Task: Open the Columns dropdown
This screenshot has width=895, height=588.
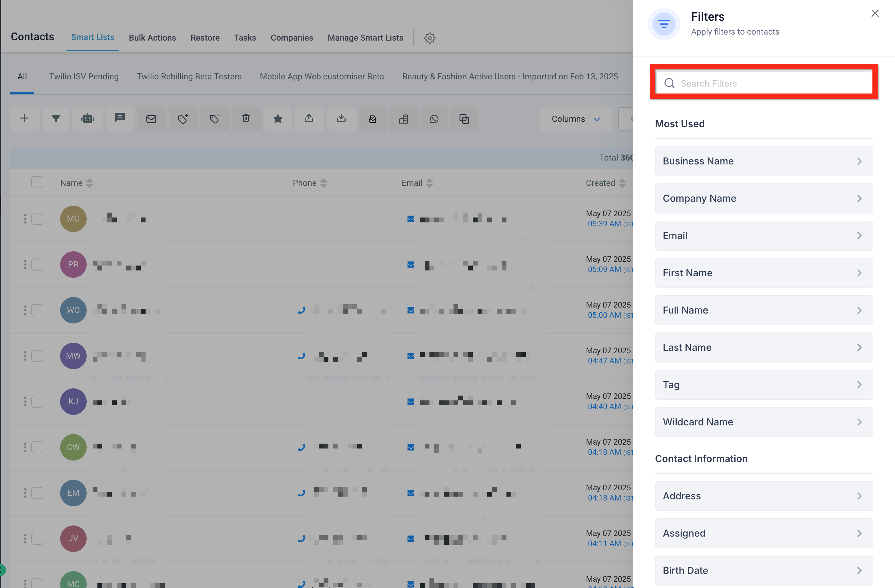Action: click(x=576, y=119)
